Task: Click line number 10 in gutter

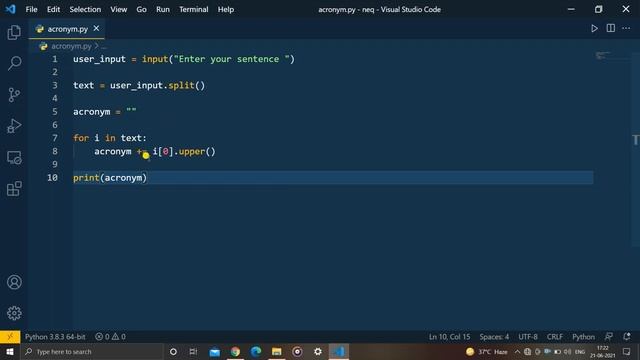Action: click(x=52, y=178)
